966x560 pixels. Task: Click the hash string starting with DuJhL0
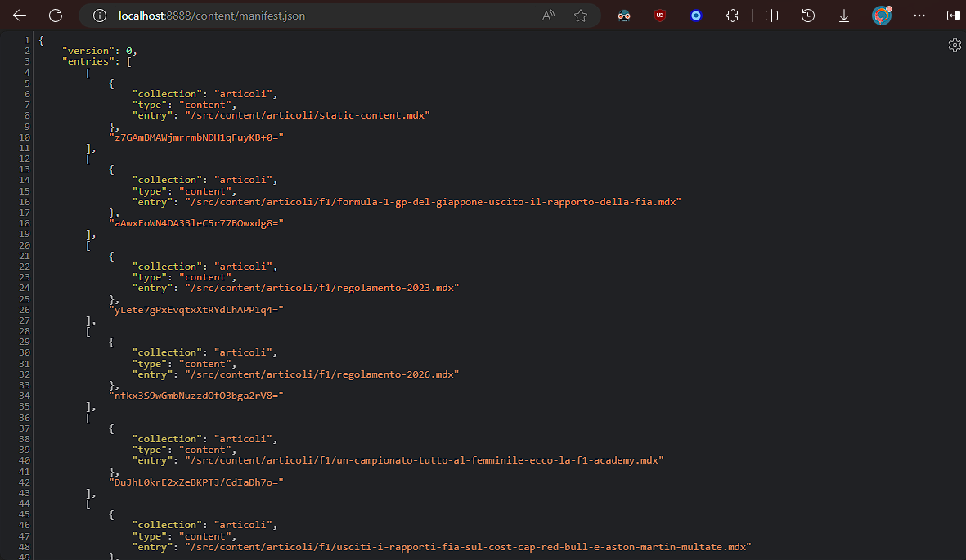[196, 482]
